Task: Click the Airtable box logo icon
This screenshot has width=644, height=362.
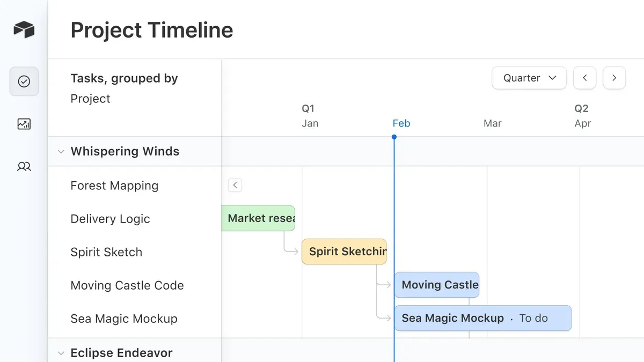Action: click(24, 29)
